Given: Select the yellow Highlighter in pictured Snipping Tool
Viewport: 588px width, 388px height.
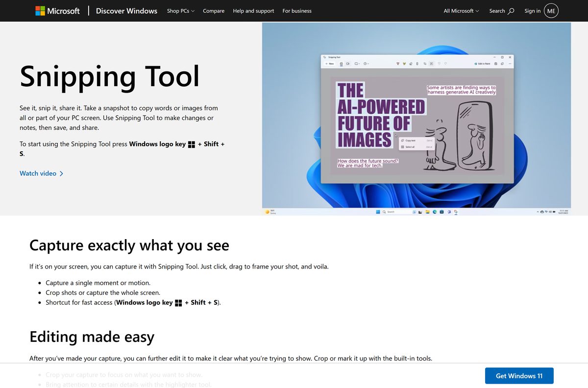Looking at the screenshot, I should point(404,64).
